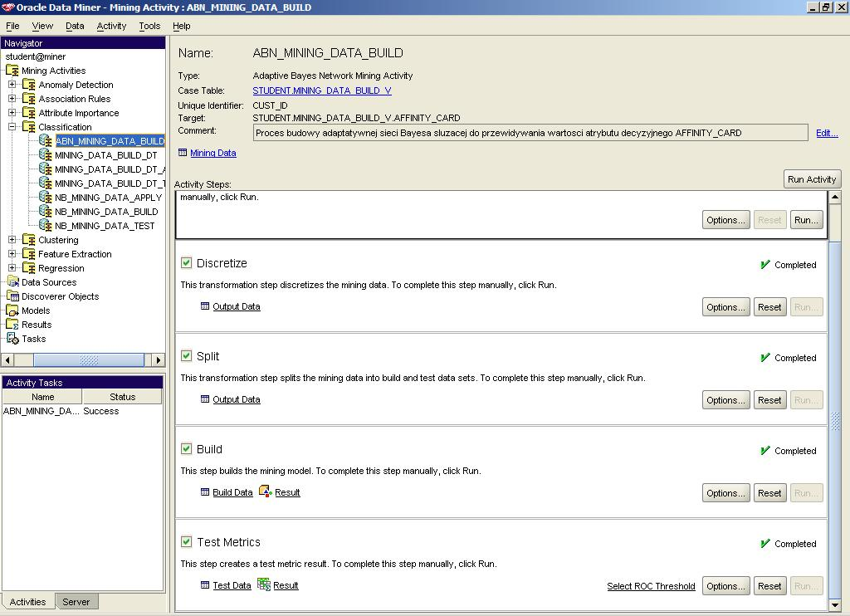Open the Activity menu
Image resolution: width=850 pixels, height=616 pixels.
(x=111, y=26)
